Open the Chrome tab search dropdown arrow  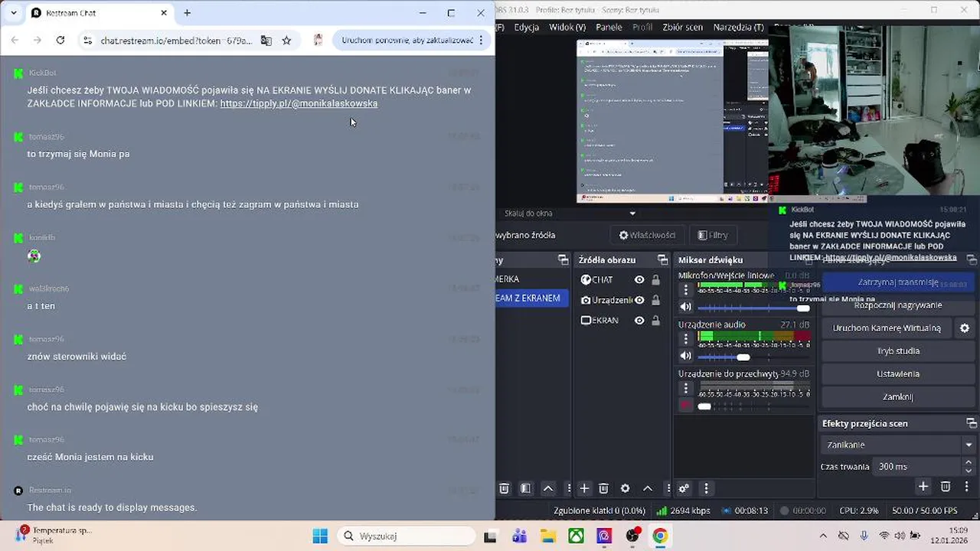13,13
